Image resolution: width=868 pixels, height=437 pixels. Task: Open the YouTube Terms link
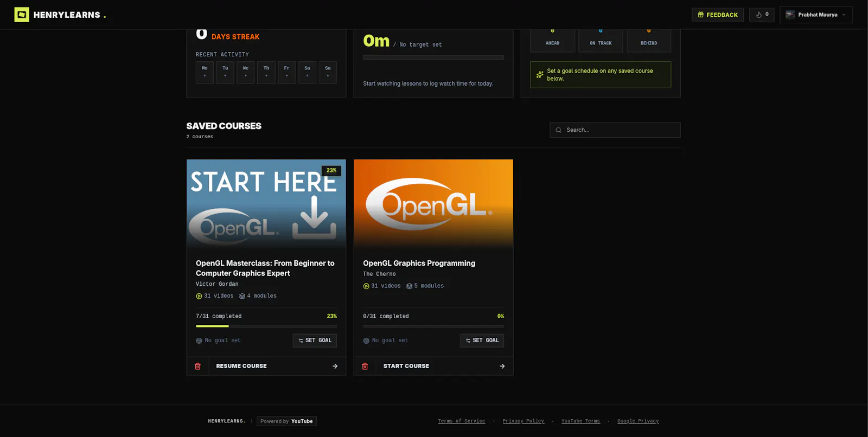[x=580, y=421]
